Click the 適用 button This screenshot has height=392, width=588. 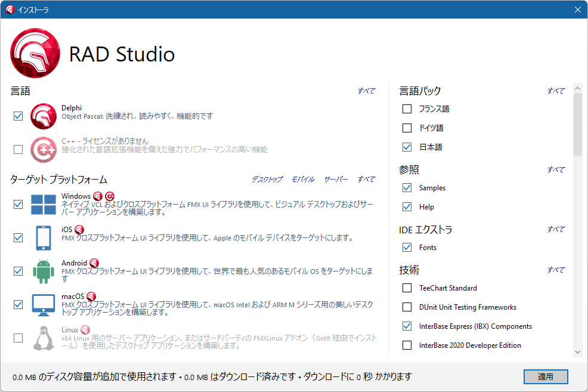[545, 376]
